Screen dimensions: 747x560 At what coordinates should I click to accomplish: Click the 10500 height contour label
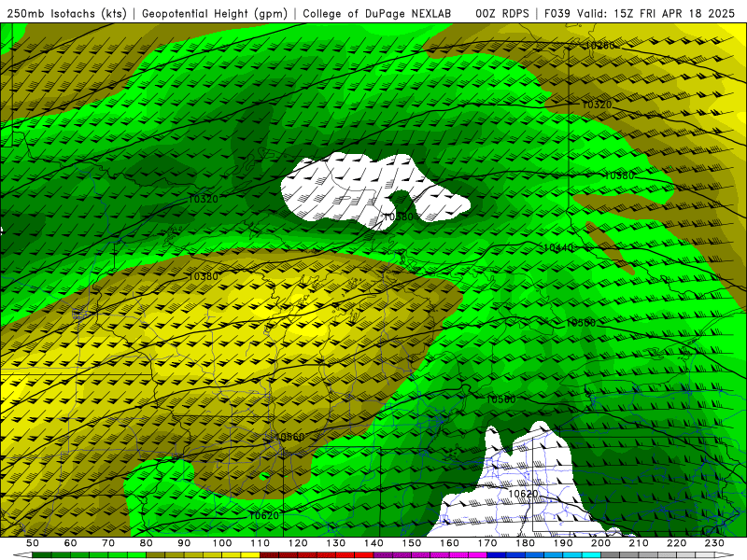[581, 323]
